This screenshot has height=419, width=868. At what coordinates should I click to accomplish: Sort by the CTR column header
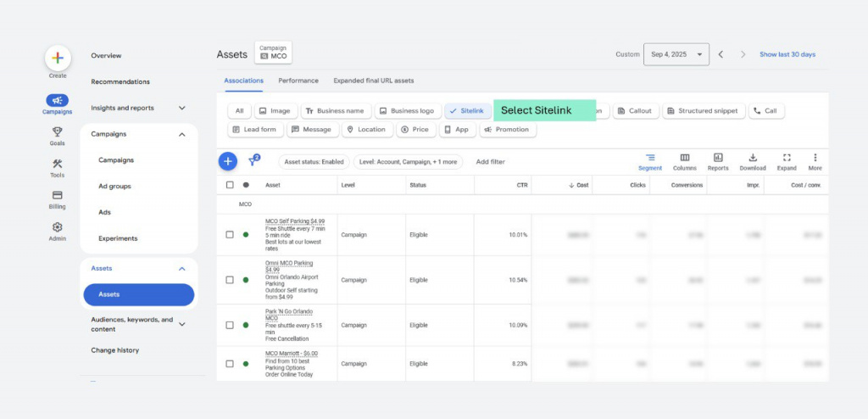click(x=522, y=185)
